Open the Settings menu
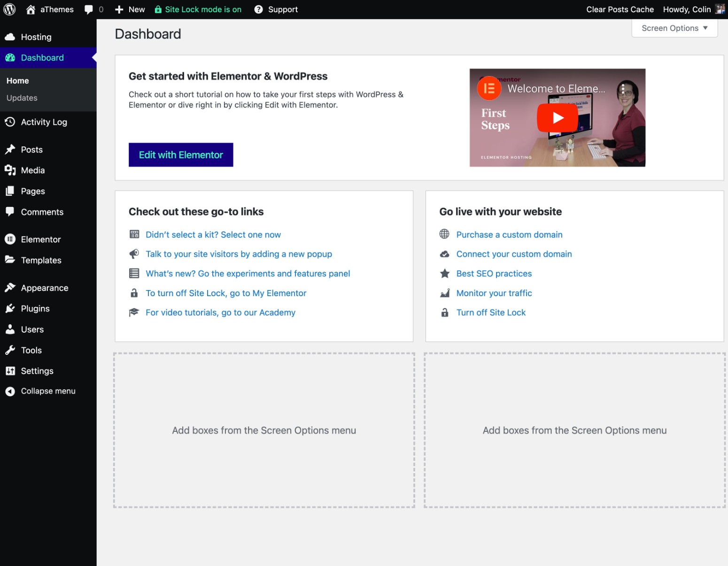Image resolution: width=728 pixels, height=566 pixels. (x=48, y=371)
